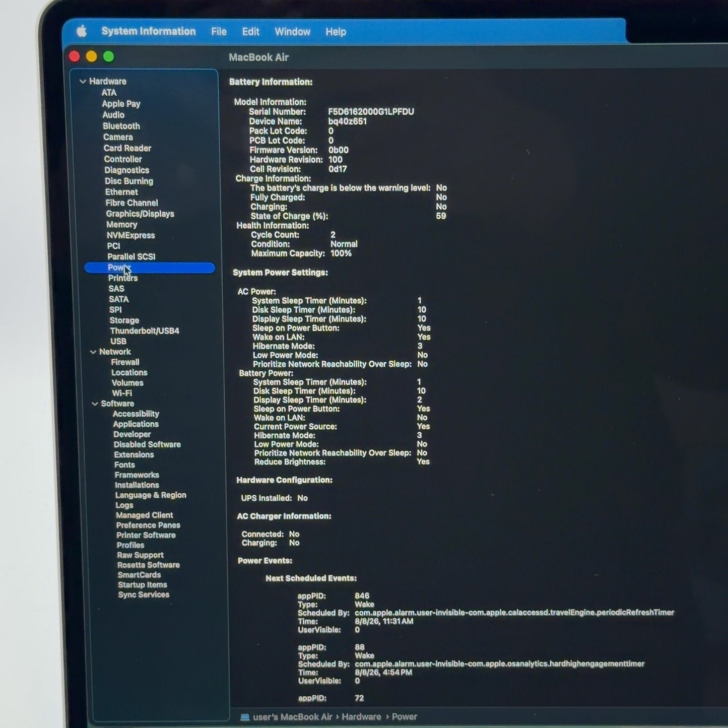Viewport: 728px width, 728px height.
Task: Select Apple Pay in the sidebar
Action: point(121,104)
